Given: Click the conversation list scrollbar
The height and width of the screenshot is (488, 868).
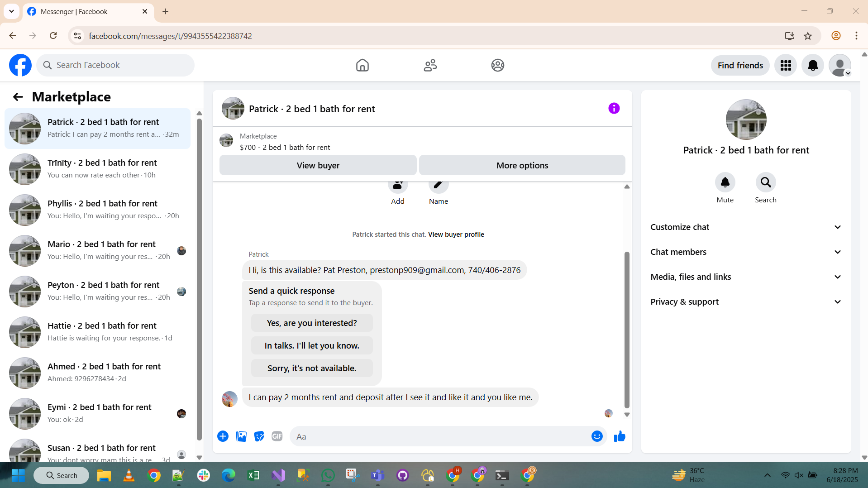Looking at the screenshot, I should (199, 278).
